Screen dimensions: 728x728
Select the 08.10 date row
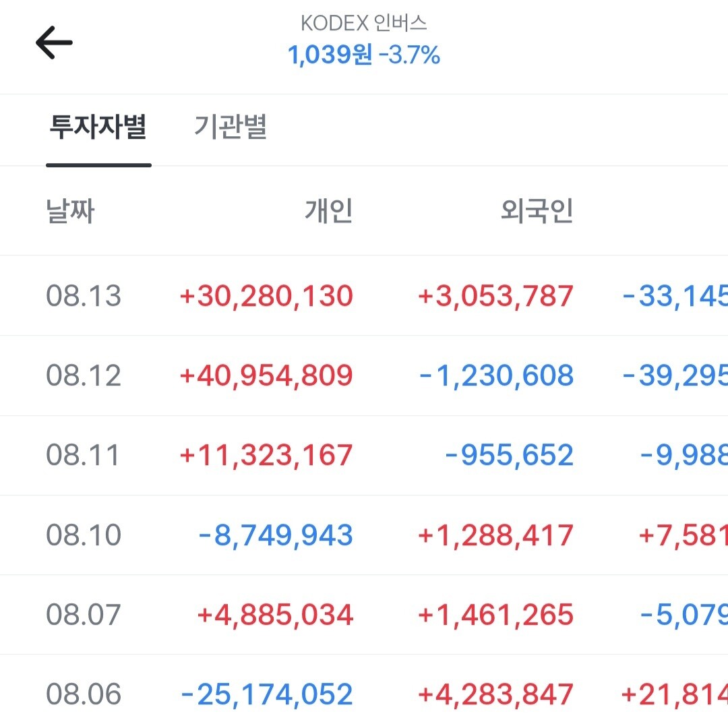tap(364, 535)
